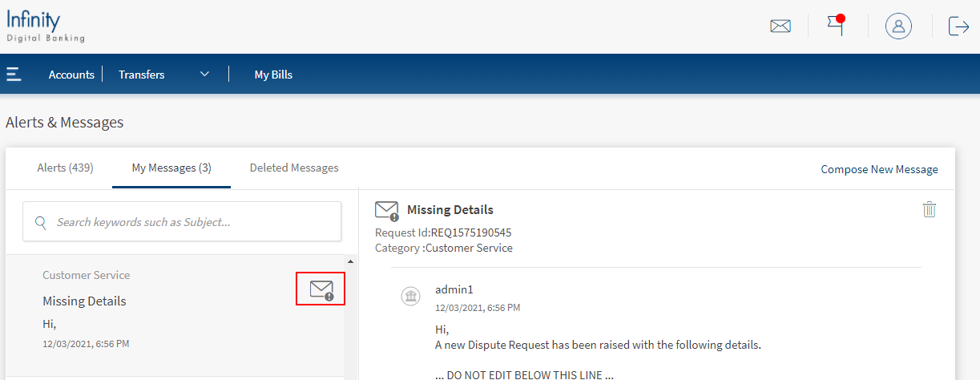Click the logout icon
Image resolution: width=980 pixels, height=380 pixels.
click(958, 26)
